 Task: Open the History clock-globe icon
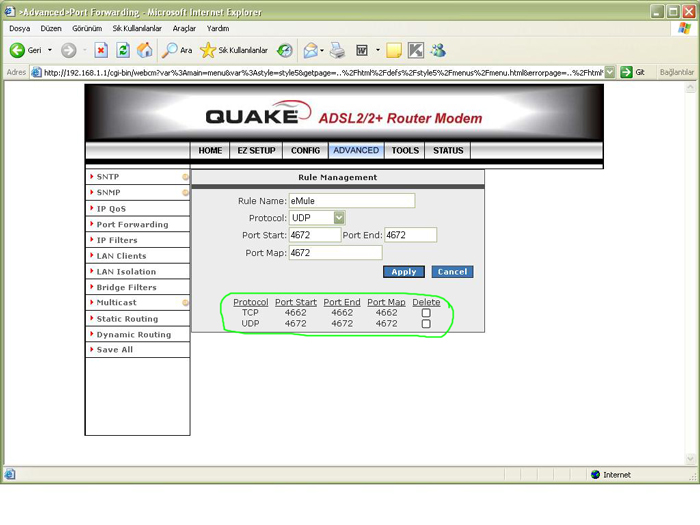[284, 50]
